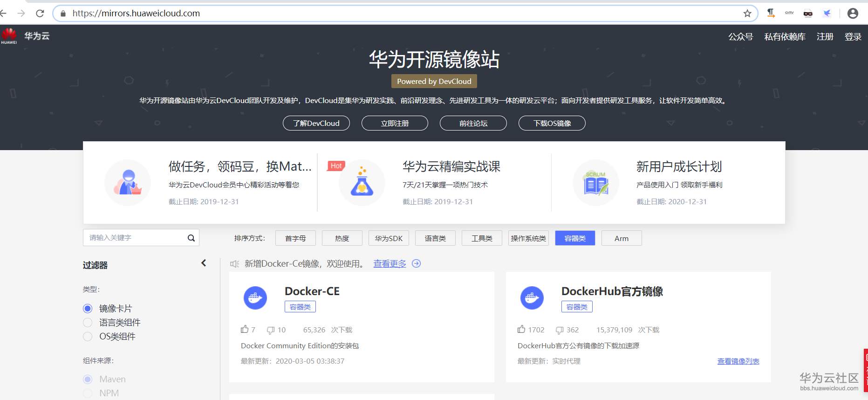Filter by 华为SDK
This screenshot has width=868, height=400.
(389, 238)
